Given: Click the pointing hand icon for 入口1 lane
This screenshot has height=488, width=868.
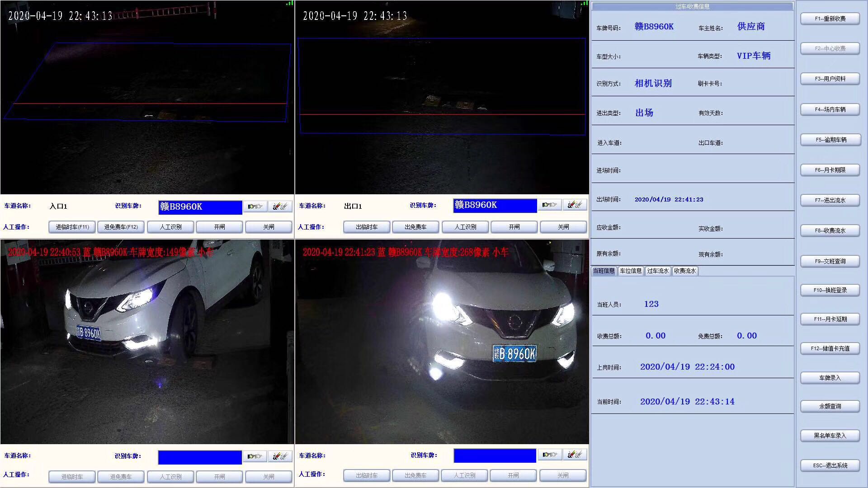Looking at the screenshot, I should pos(255,206).
